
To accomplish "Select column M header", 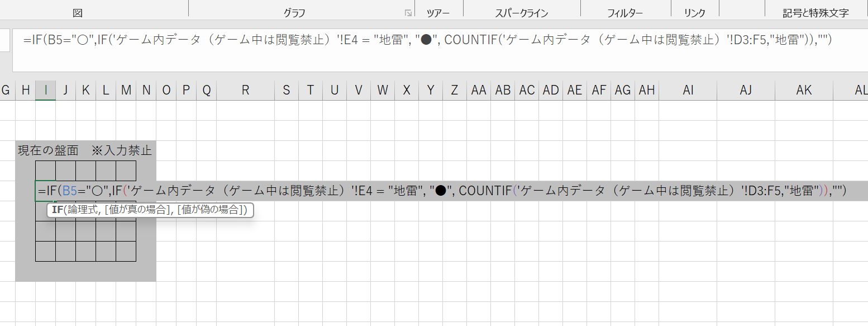I will click(x=126, y=90).
